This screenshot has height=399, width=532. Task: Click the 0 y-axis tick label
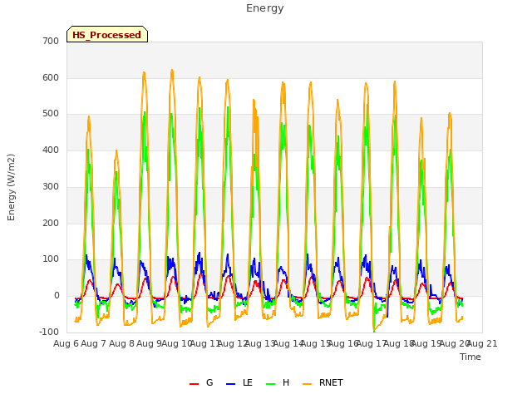(x=57, y=296)
